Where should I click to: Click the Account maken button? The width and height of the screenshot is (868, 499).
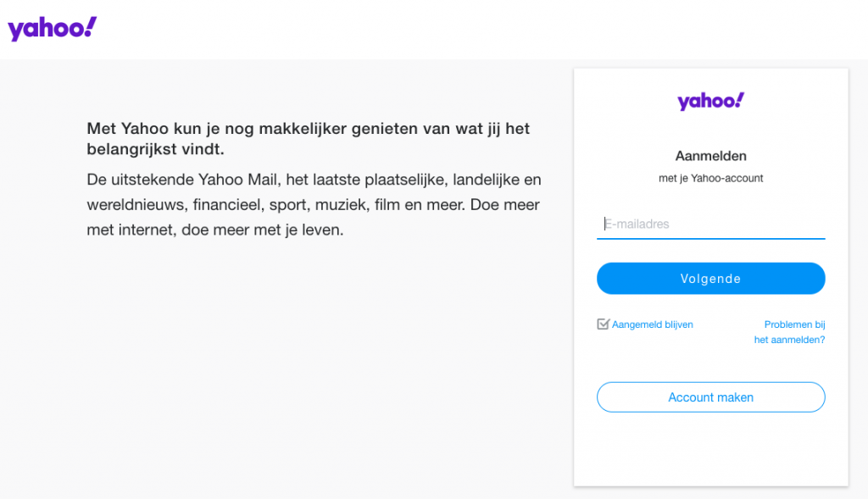(x=711, y=397)
